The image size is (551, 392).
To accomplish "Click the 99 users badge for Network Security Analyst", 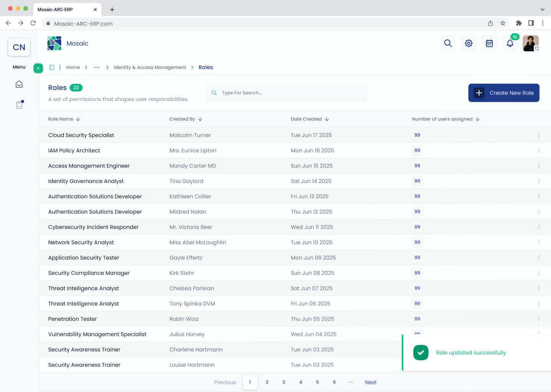I will click(417, 242).
